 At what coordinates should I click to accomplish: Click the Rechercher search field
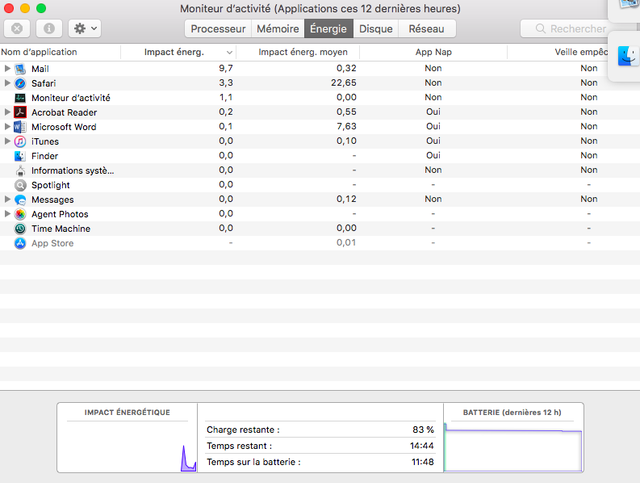click(565, 29)
